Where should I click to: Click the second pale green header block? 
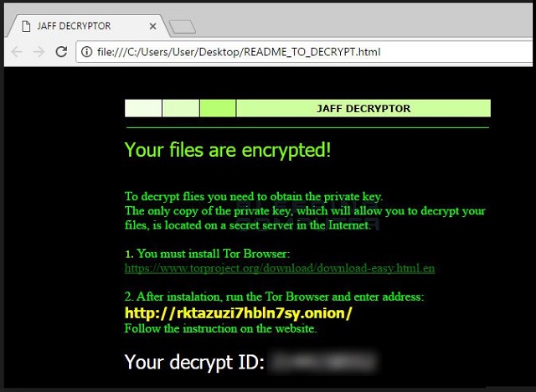181,108
